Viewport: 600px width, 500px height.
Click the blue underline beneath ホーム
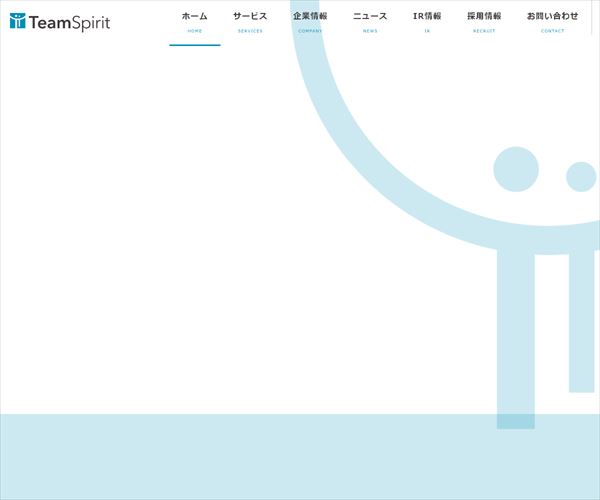pos(194,45)
